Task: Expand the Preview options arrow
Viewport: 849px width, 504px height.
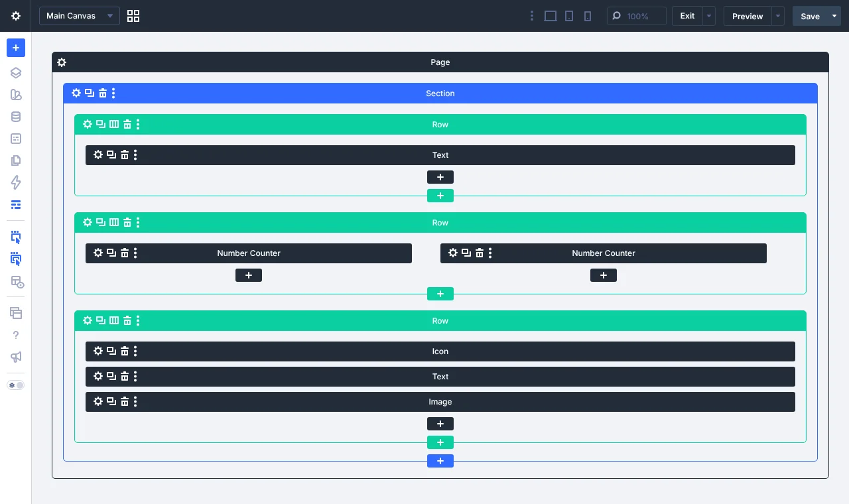Action: tap(778, 16)
